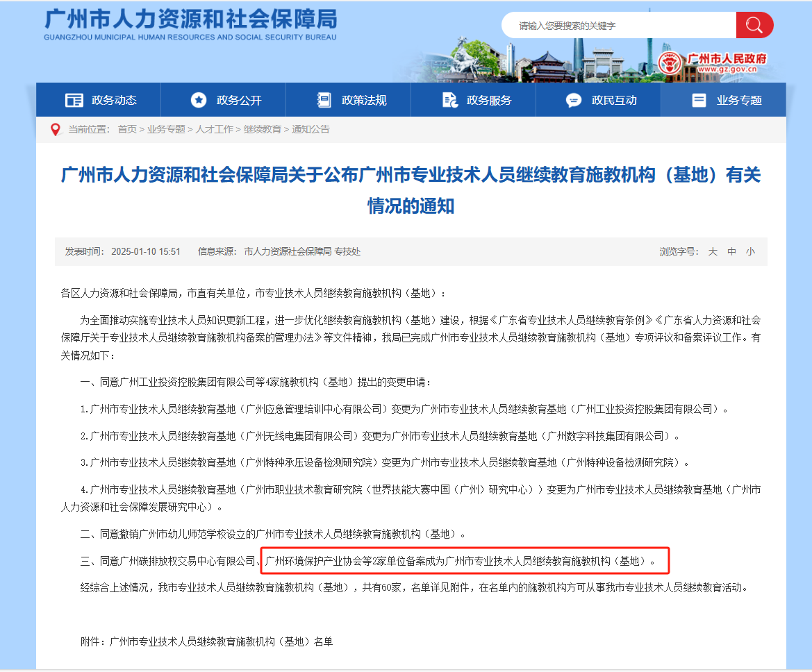Click the 政策法规 document icon

(x=324, y=100)
